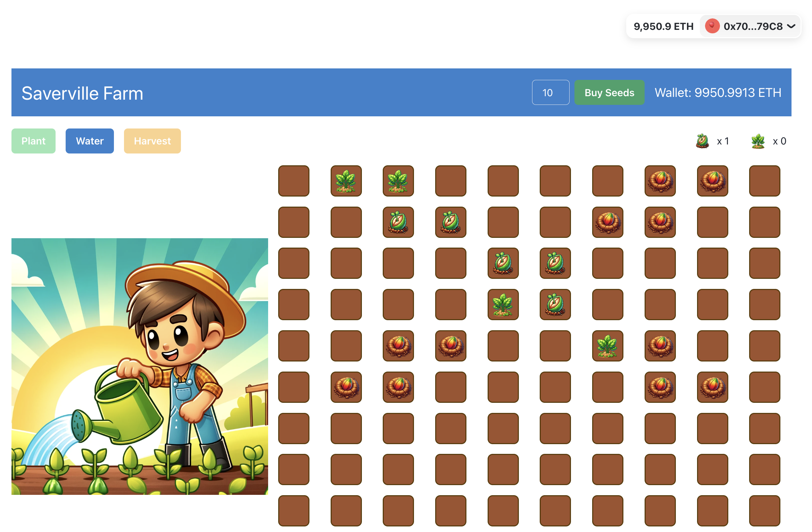Click the grown plant in the first row, second plot
812x532 pixels.
tap(346, 181)
